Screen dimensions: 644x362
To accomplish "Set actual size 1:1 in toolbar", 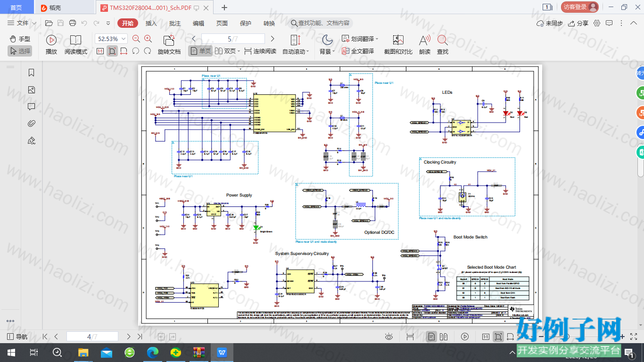I will click(x=100, y=51).
